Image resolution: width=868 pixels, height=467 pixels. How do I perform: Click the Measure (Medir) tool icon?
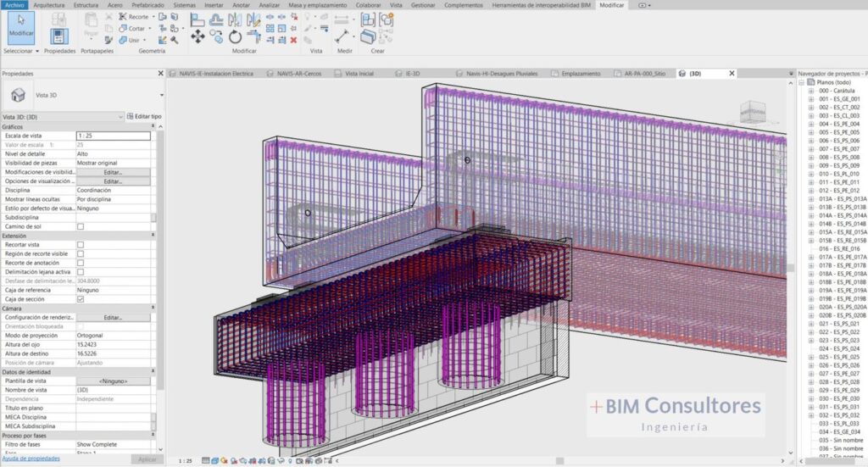point(342,36)
